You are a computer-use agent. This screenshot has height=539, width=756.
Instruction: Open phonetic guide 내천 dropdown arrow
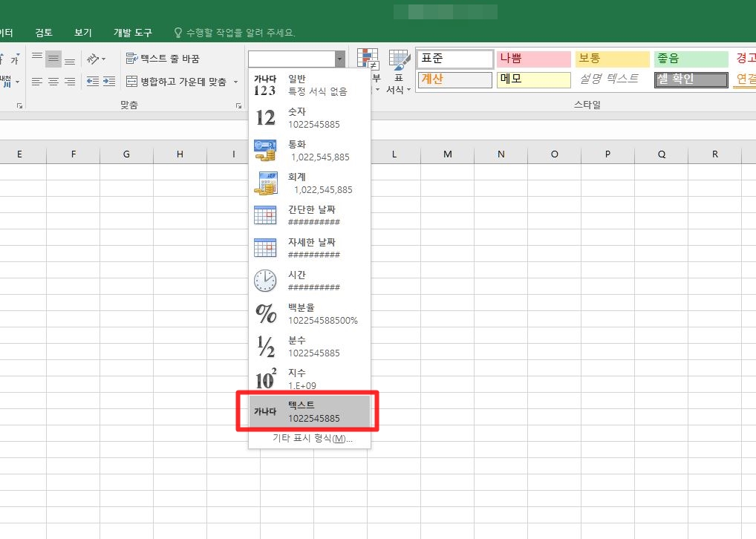coord(18,82)
